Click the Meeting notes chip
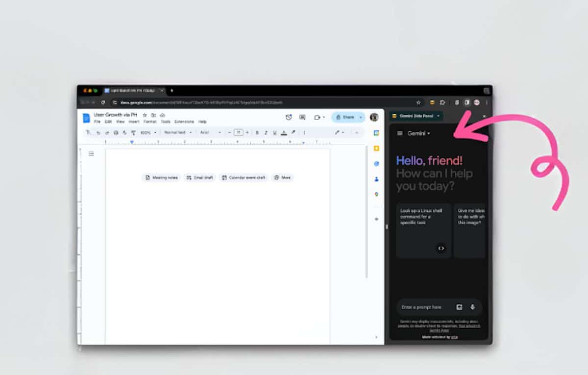The image size is (588, 375). 161,177
